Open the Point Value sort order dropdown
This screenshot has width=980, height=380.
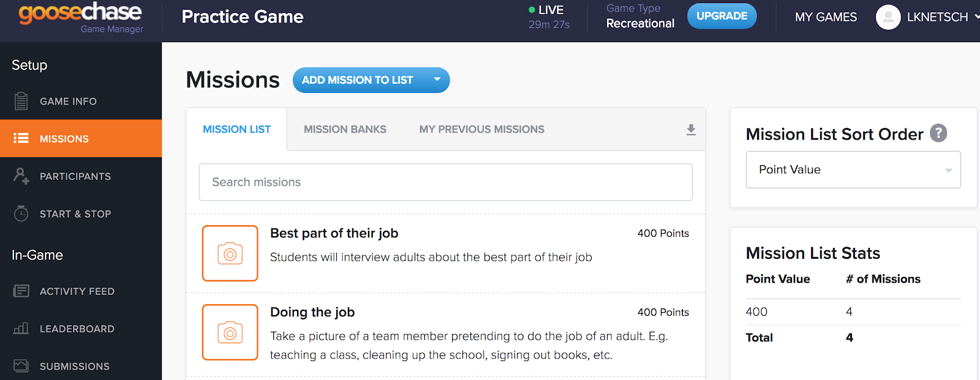853,170
